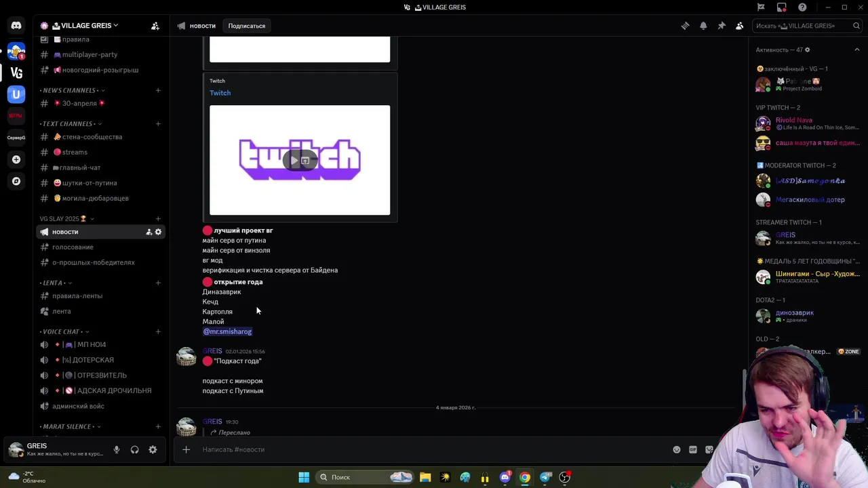The image size is (868, 488).
Task: Open the CepвepG server icon
Action: pos(16,138)
